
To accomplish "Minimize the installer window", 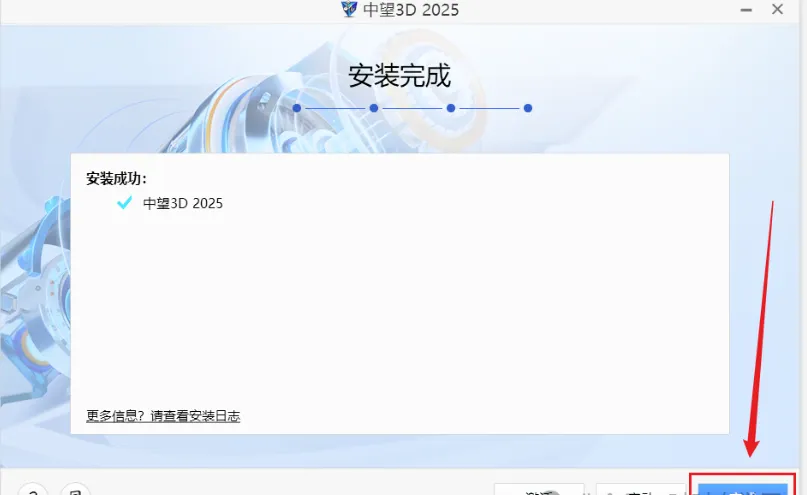I will (746, 10).
